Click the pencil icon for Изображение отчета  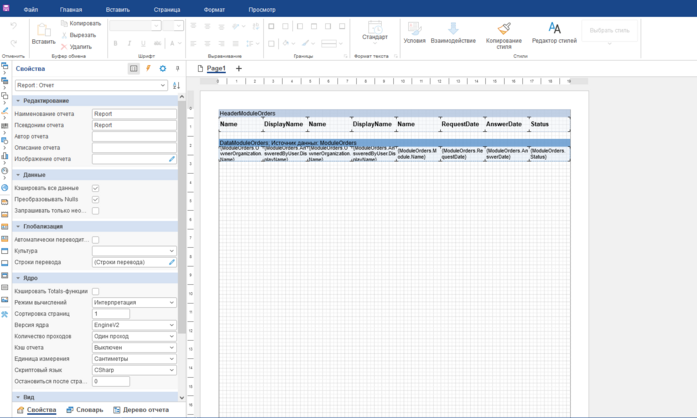(171, 159)
